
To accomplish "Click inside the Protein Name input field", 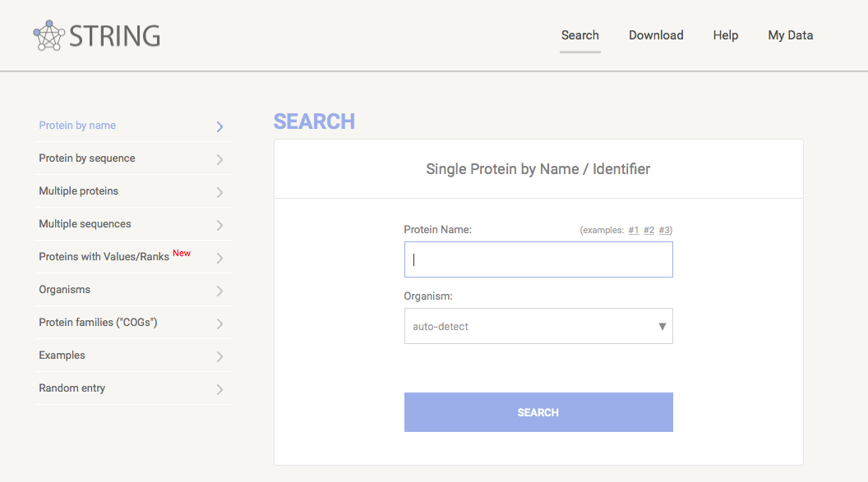I will click(x=538, y=259).
